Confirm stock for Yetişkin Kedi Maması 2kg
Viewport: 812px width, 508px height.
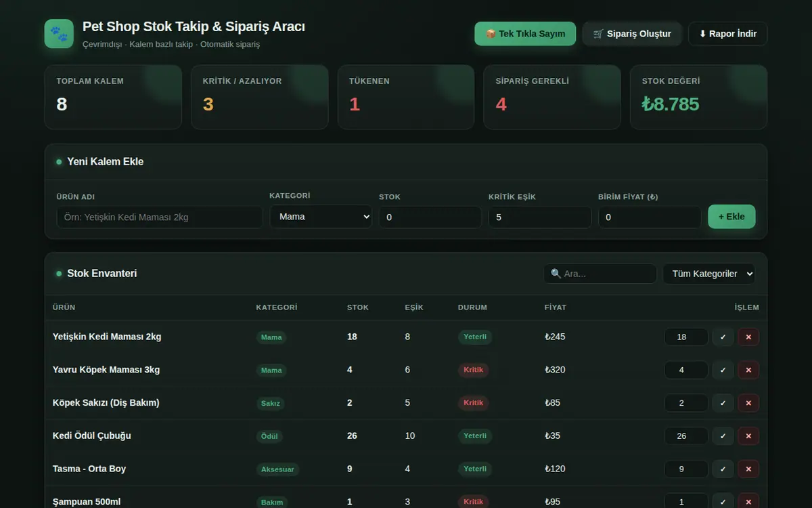click(x=723, y=337)
